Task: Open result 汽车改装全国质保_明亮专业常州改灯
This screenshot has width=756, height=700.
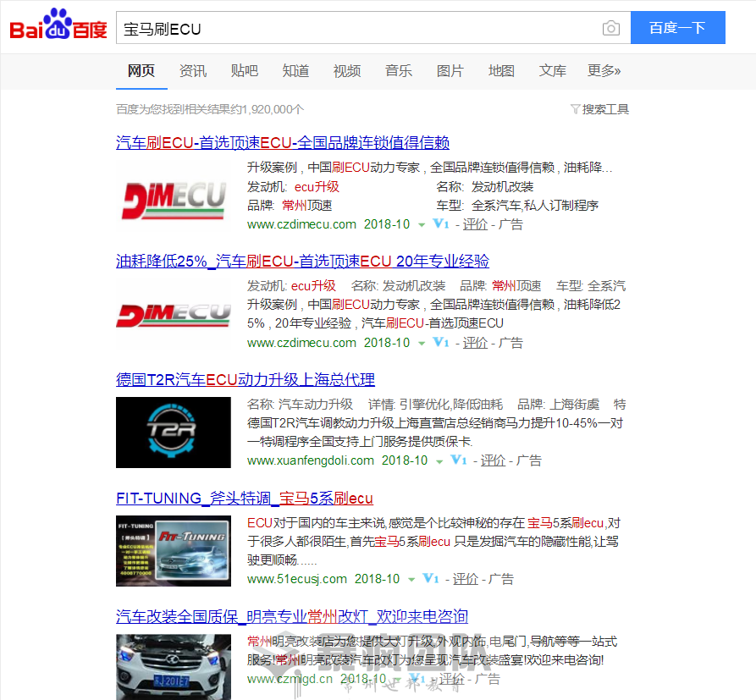Action: pyautogui.click(x=292, y=616)
